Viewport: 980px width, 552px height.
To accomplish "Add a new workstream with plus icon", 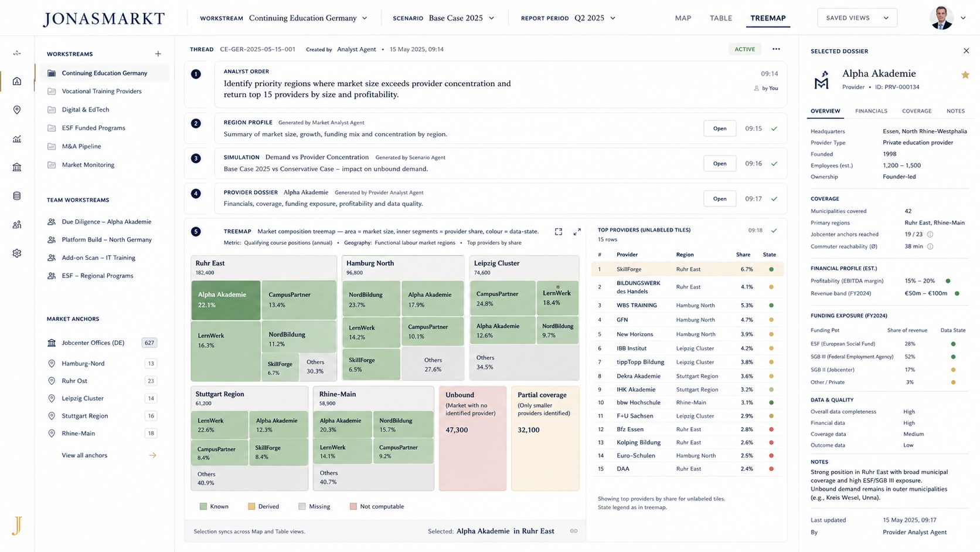I will [158, 54].
